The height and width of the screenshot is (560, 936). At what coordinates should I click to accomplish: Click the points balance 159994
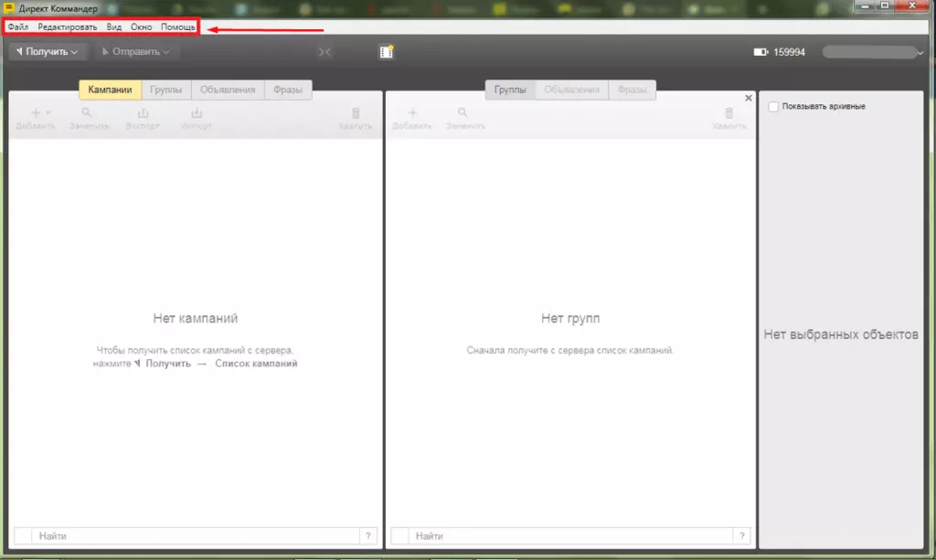pyautogui.click(x=789, y=52)
